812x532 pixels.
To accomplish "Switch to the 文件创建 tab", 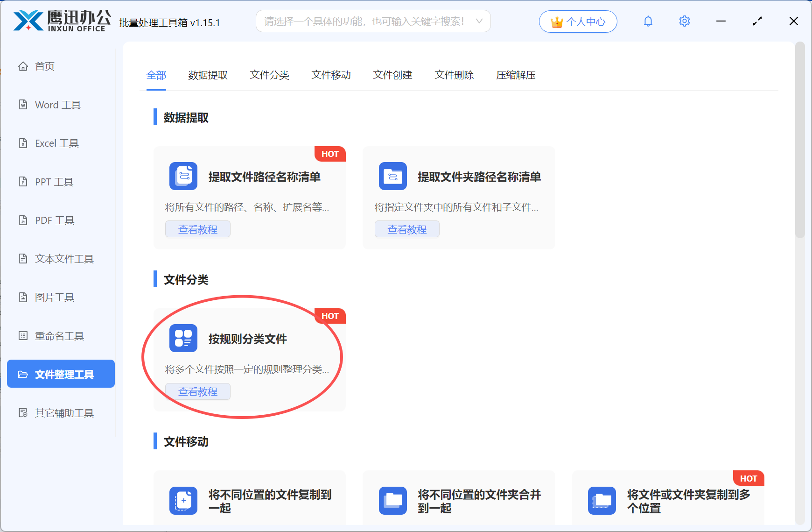I will pyautogui.click(x=393, y=75).
